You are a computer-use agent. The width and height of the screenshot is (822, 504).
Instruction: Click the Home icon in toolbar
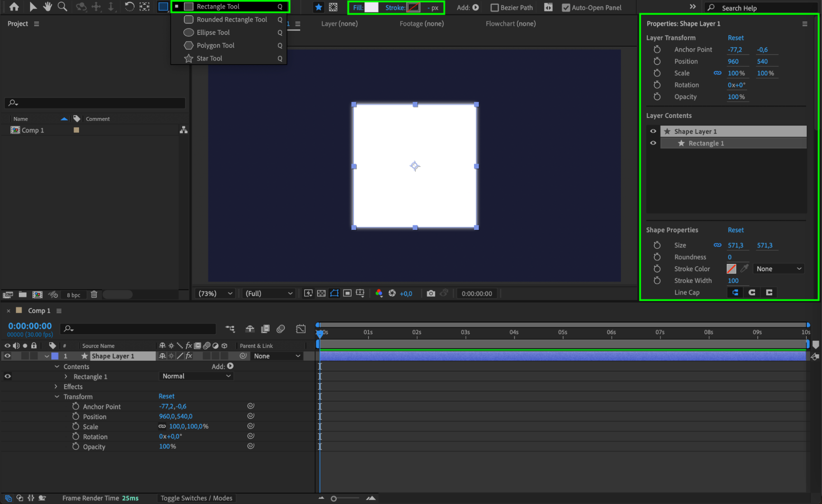pyautogui.click(x=14, y=7)
